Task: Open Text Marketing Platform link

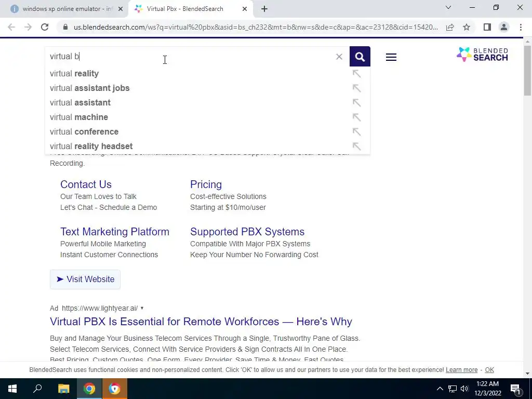Action: pyautogui.click(x=115, y=232)
